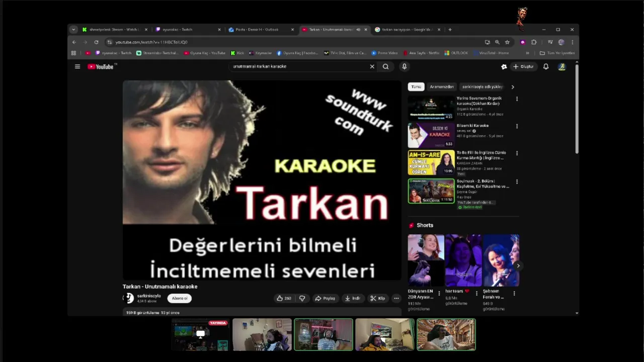Open the Keymailer bookmark

point(260,53)
